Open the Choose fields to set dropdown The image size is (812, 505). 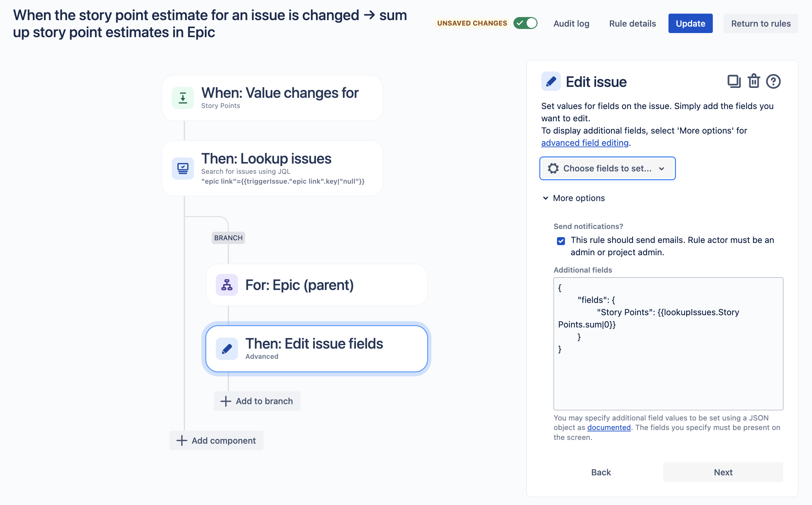pos(607,168)
